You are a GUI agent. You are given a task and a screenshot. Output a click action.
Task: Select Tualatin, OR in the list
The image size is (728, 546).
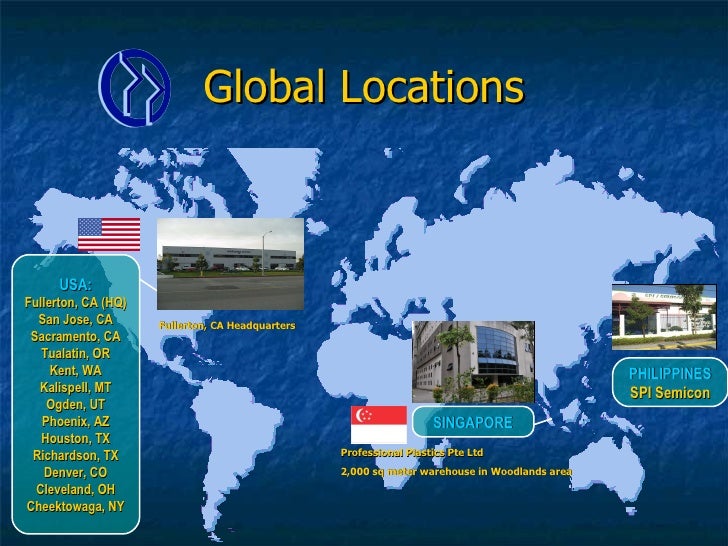[x=76, y=353]
